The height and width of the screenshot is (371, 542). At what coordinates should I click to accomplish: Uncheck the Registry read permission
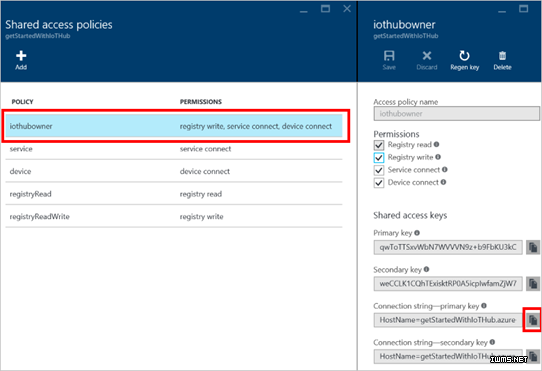point(379,145)
